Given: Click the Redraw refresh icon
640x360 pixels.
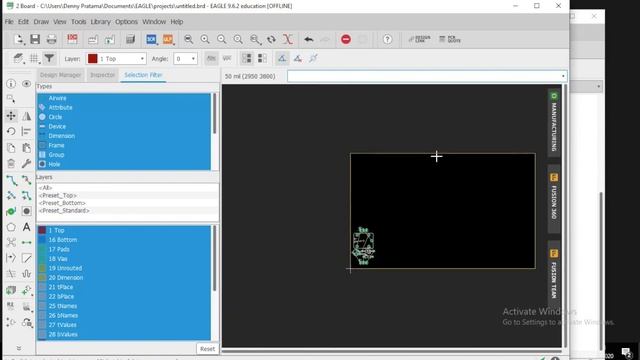Looking at the screenshot, I should coord(271,39).
